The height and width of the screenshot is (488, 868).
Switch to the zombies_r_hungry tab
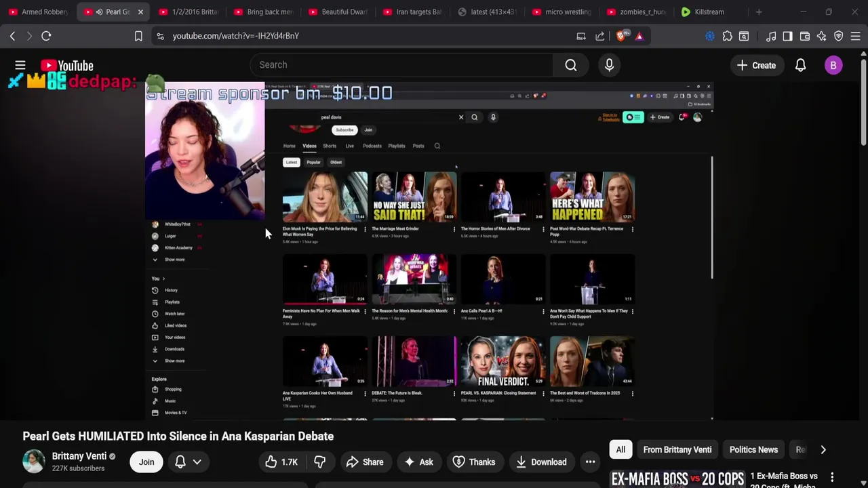[x=637, y=12]
